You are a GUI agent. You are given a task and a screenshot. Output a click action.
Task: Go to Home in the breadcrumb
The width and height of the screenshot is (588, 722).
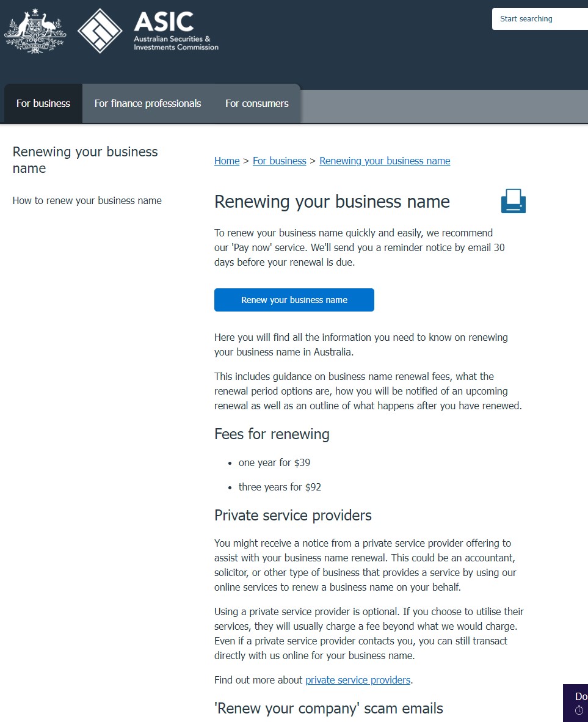pyautogui.click(x=227, y=161)
